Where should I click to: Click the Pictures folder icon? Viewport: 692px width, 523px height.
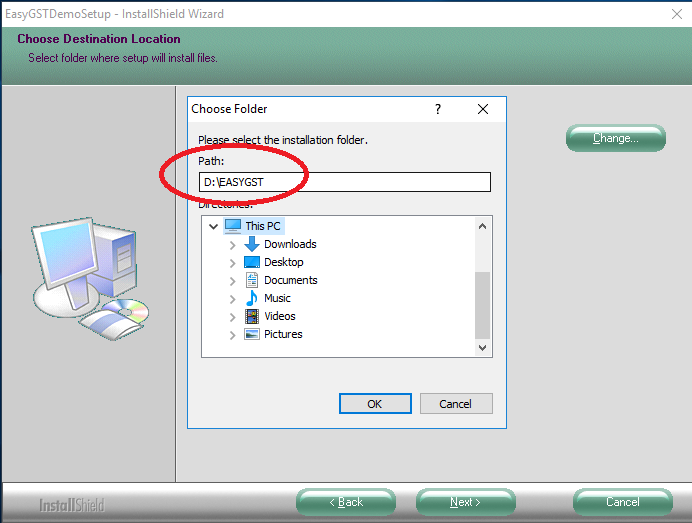click(252, 334)
